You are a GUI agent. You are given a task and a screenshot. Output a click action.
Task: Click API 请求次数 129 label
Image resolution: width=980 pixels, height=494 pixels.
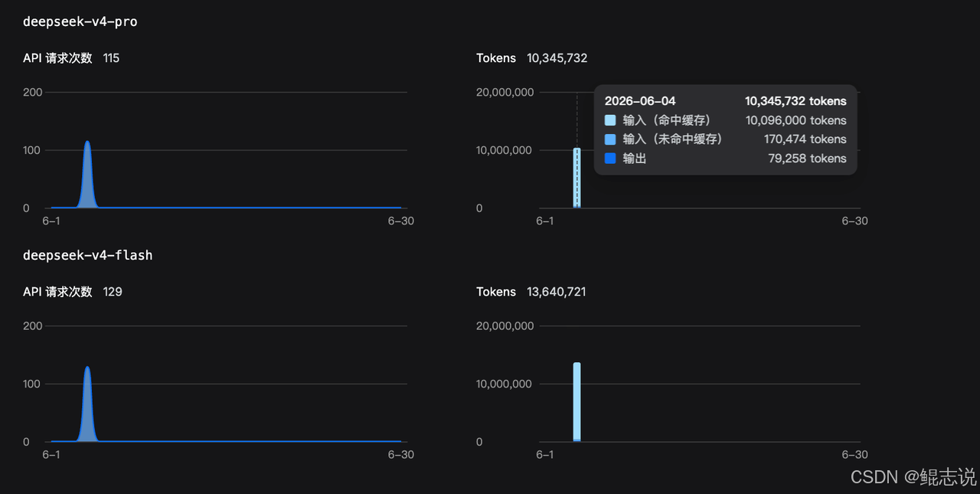(73, 292)
